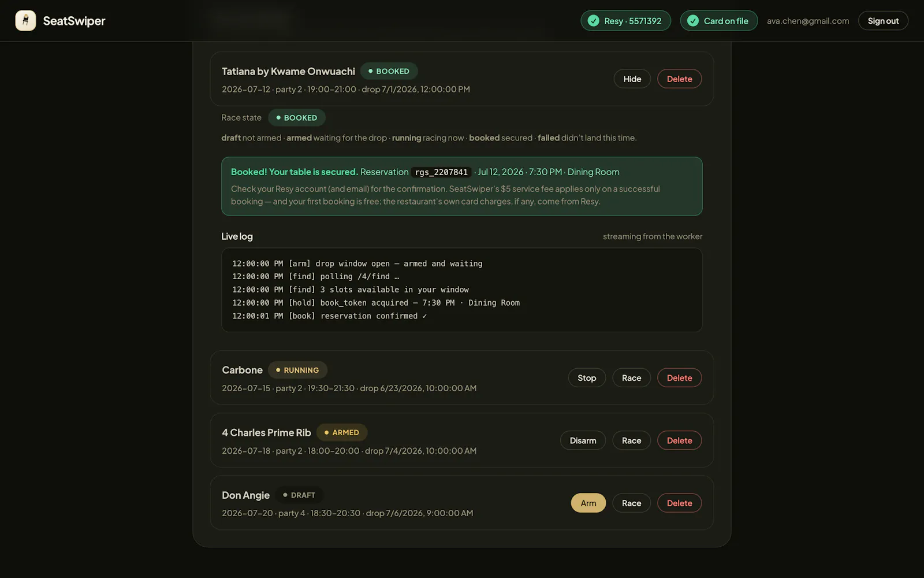Click Carbone details 'drop 6/23/2026, 10:00:00 AM'
924x578 pixels.
click(418, 388)
